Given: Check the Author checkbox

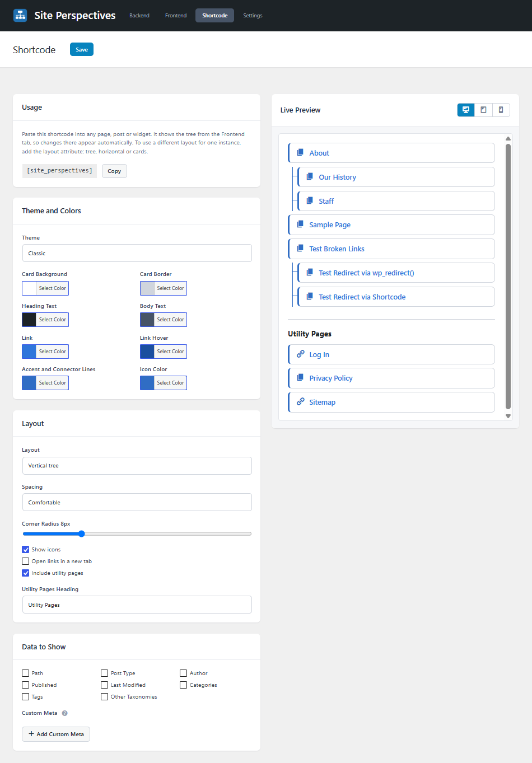Looking at the screenshot, I should (183, 673).
